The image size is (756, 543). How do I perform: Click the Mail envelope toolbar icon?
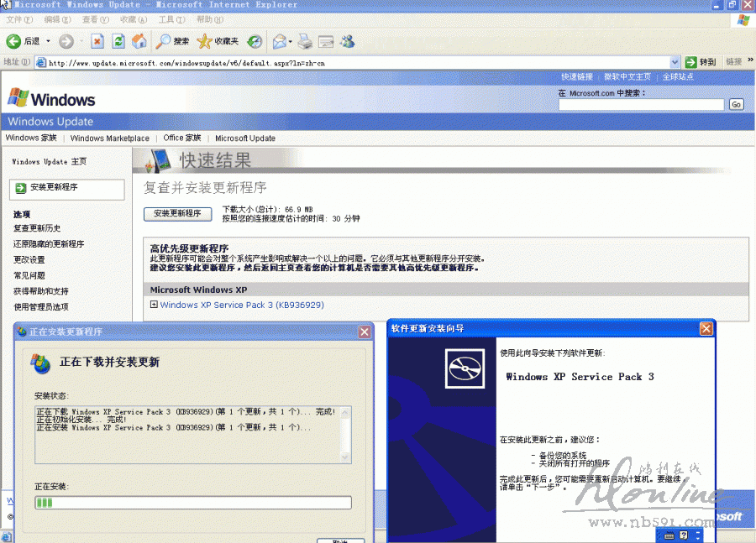280,41
